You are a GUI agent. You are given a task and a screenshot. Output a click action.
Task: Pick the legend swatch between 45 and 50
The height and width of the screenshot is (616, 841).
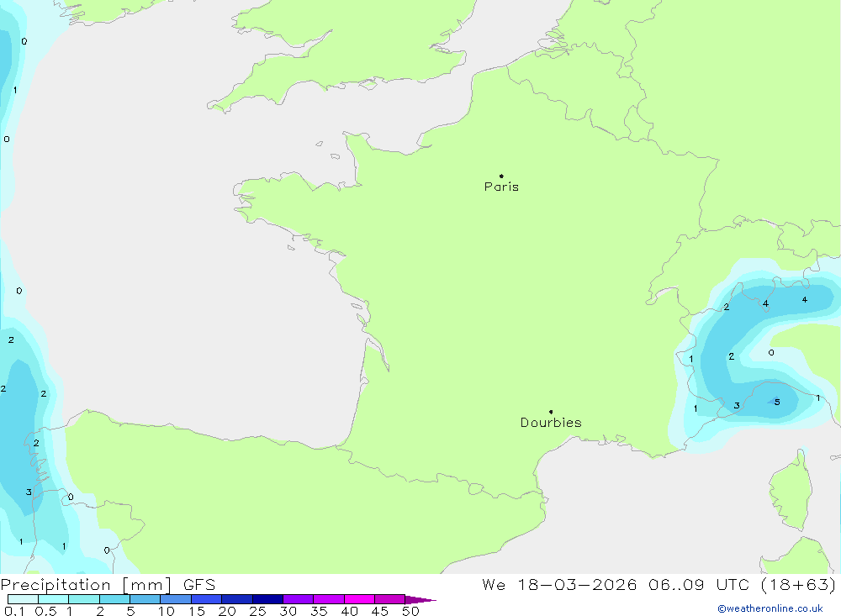point(390,599)
